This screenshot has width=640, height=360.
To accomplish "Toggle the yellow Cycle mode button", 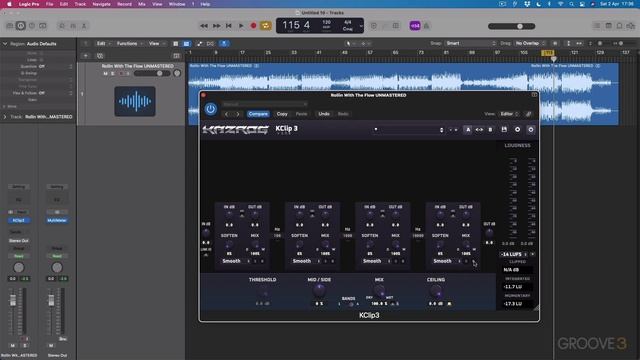I will tap(266, 26).
